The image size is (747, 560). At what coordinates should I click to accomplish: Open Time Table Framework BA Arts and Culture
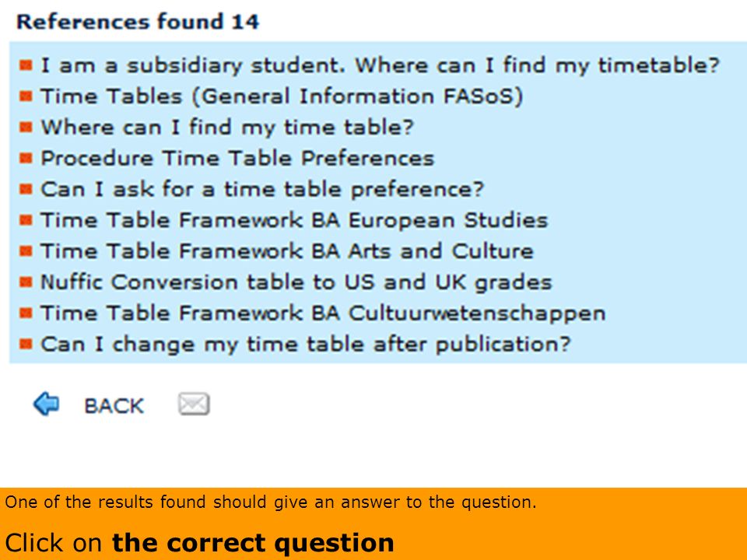(x=286, y=251)
